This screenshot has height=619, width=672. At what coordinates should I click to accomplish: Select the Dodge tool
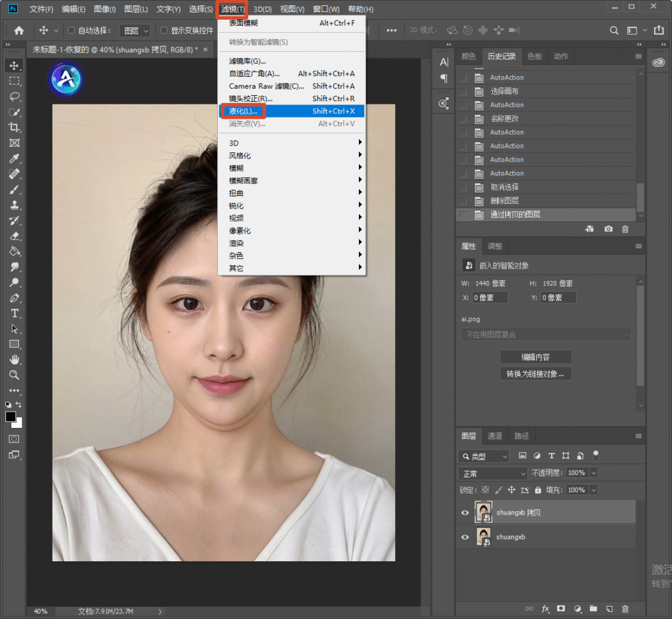coord(14,282)
